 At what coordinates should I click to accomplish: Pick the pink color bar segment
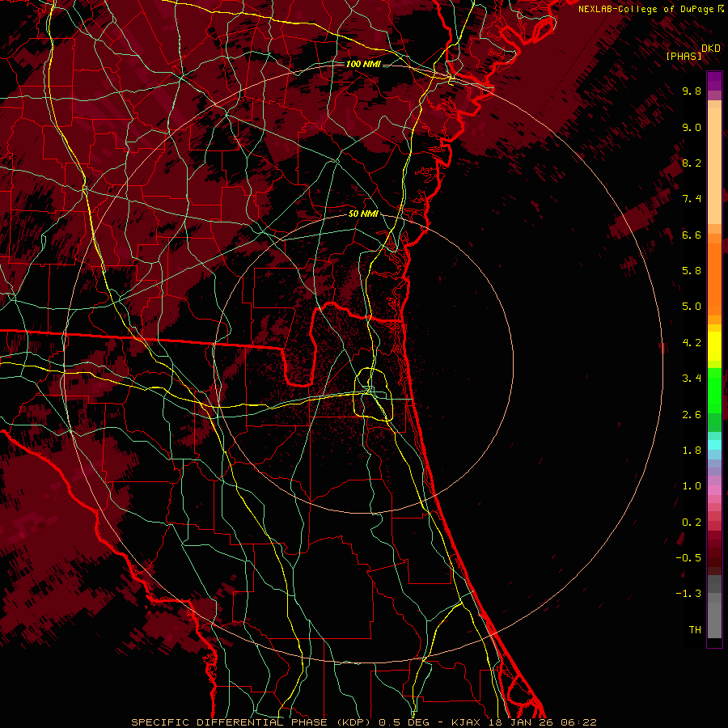714,490
